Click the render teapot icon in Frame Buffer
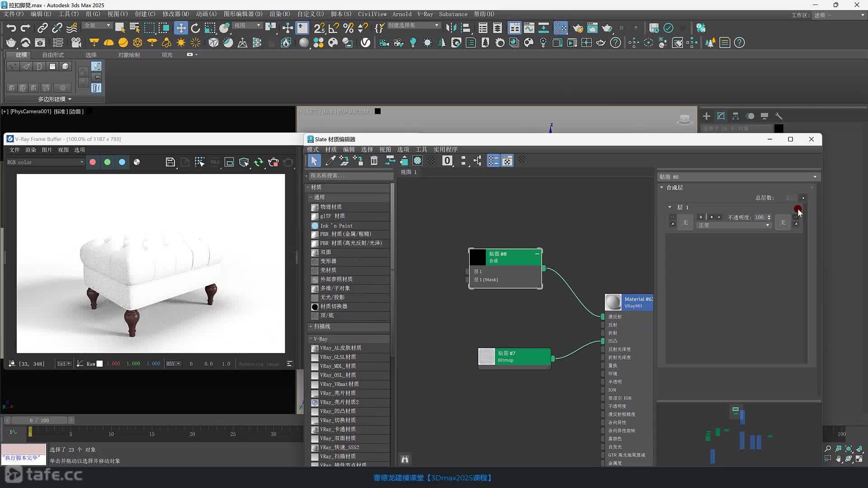 [x=288, y=162]
